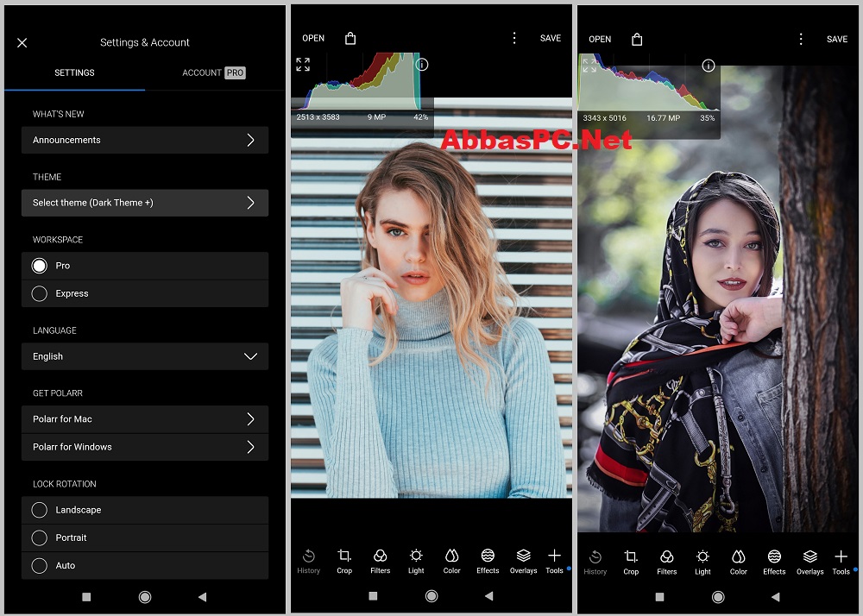Select Crop tool in the middle editor
Viewport: 863px width, 616px height.
[344, 561]
